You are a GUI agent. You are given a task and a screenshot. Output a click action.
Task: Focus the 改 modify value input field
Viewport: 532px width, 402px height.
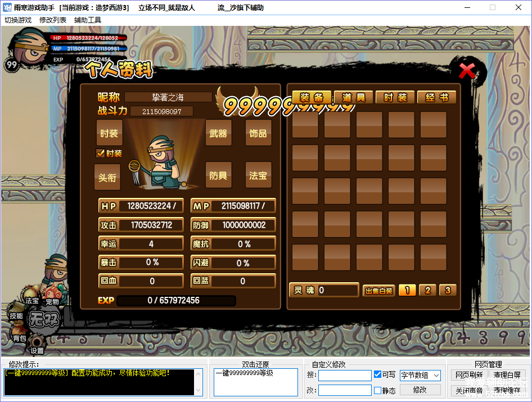coord(345,390)
